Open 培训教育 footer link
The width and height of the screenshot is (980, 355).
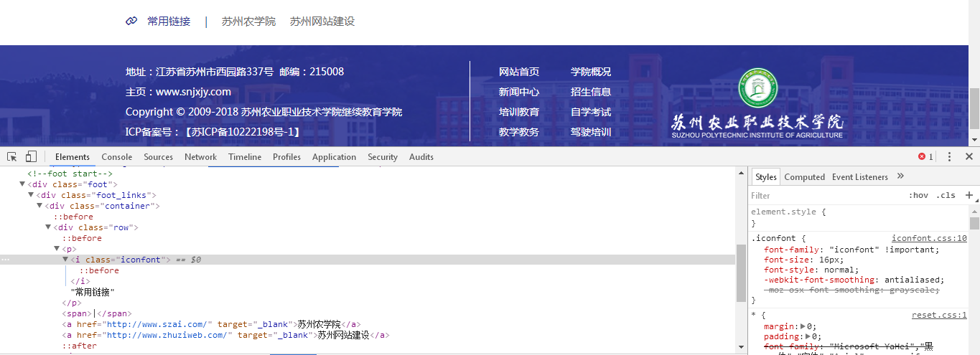pyautogui.click(x=519, y=112)
